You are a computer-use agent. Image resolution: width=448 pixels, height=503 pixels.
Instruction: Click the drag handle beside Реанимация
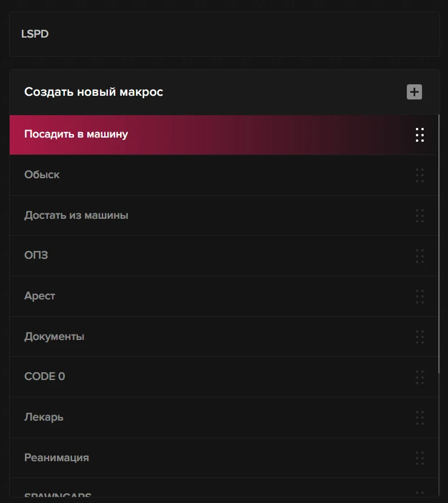tap(420, 458)
